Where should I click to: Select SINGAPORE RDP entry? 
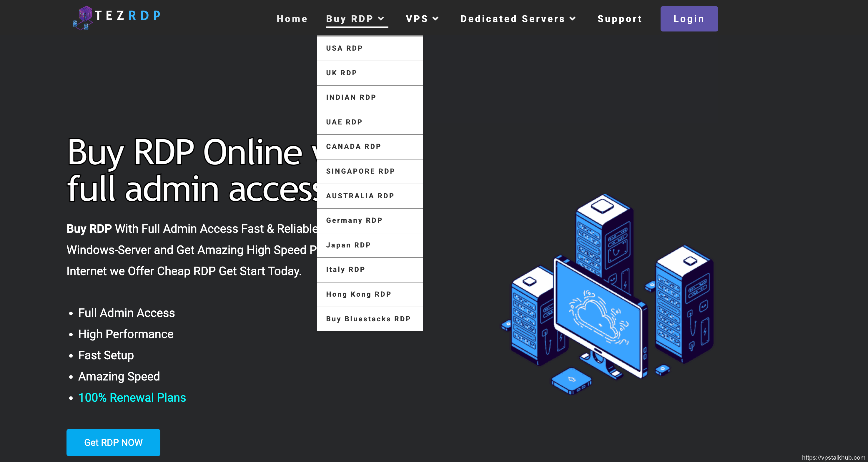tap(360, 171)
